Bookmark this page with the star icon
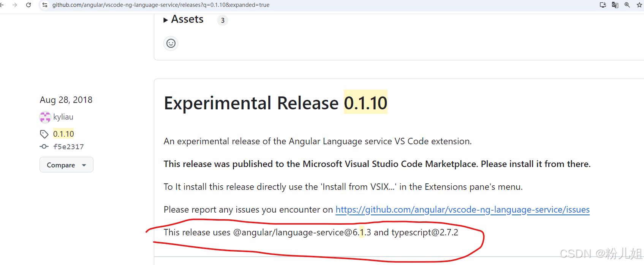 click(639, 5)
